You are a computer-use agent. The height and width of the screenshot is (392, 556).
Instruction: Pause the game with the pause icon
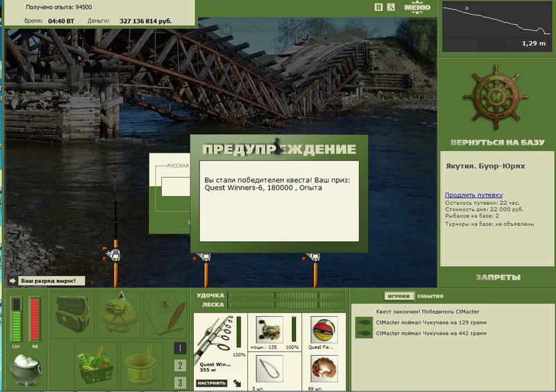(378, 7)
